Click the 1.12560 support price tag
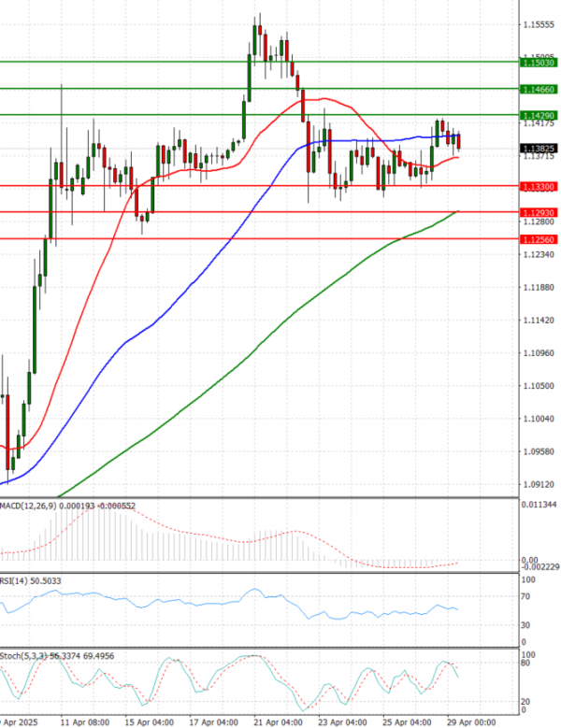 539,239
